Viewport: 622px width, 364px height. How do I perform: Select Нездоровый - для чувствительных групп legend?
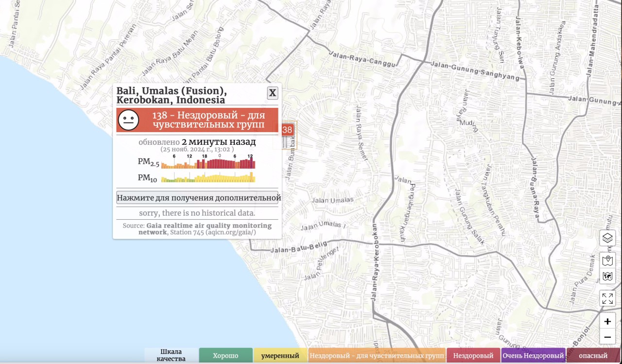coord(377,356)
